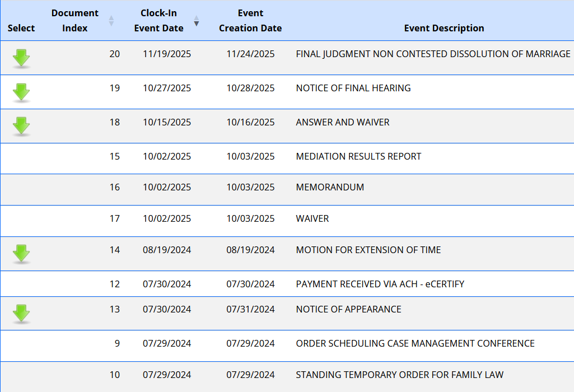
Task: Download the Notice of Final Hearing
Action: click(x=21, y=92)
